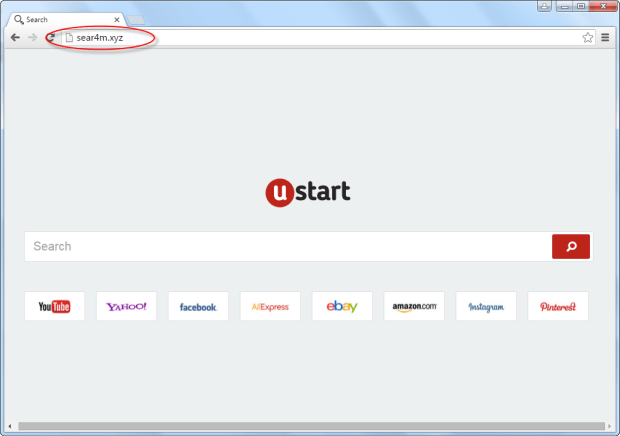This screenshot has width=620, height=436.
Task: Open the YouTube shortcut tile
Action: (55, 306)
